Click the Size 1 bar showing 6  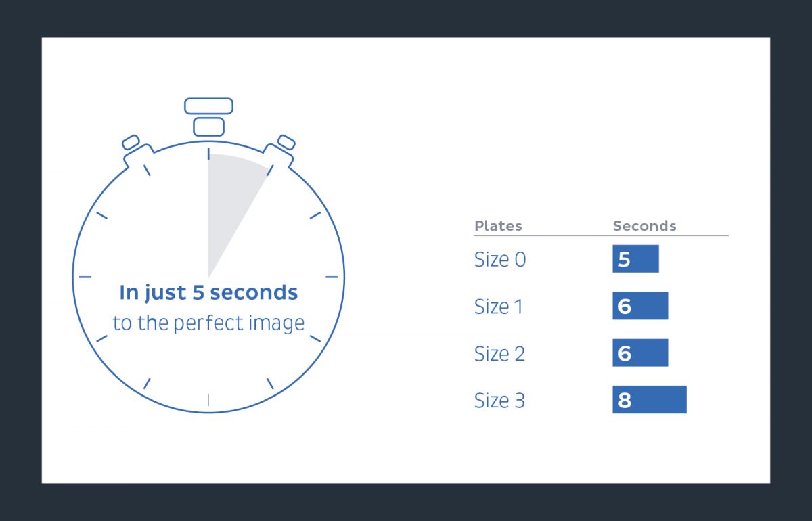point(640,306)
